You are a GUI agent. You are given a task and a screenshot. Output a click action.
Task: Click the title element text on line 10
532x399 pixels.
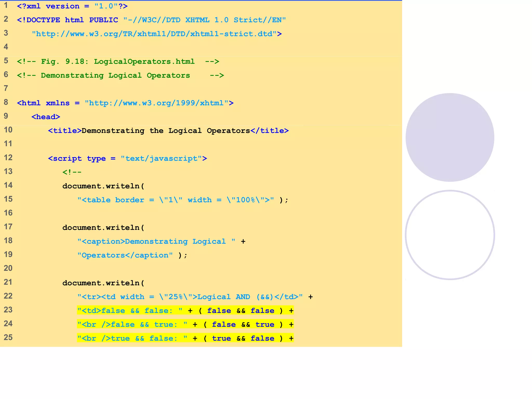(x=169, y=131)
